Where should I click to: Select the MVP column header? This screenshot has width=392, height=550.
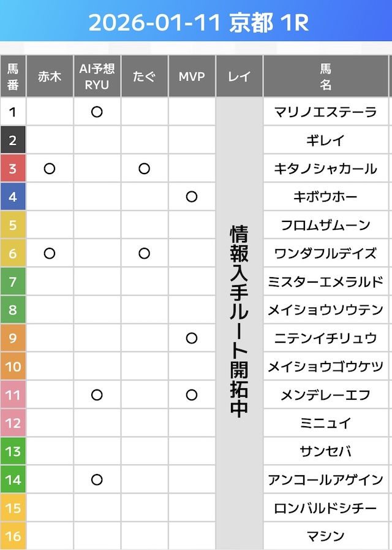(192, 77)
